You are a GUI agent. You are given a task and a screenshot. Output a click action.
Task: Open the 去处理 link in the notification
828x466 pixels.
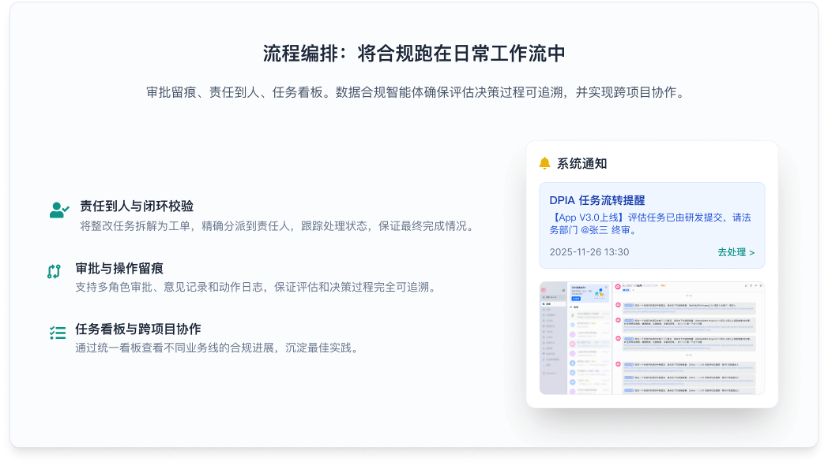click(x=736, y=252)
